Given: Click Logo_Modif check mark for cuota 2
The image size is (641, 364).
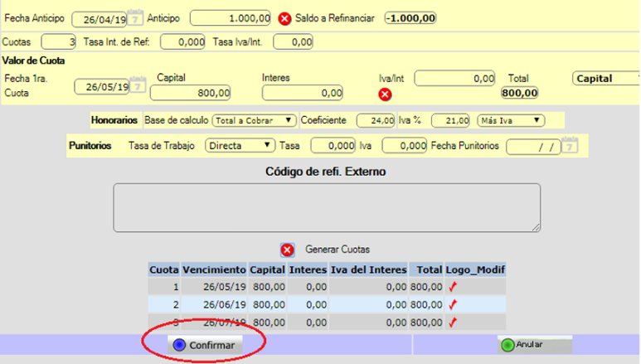Looking at the screenshot, I should tap(453, 304).
